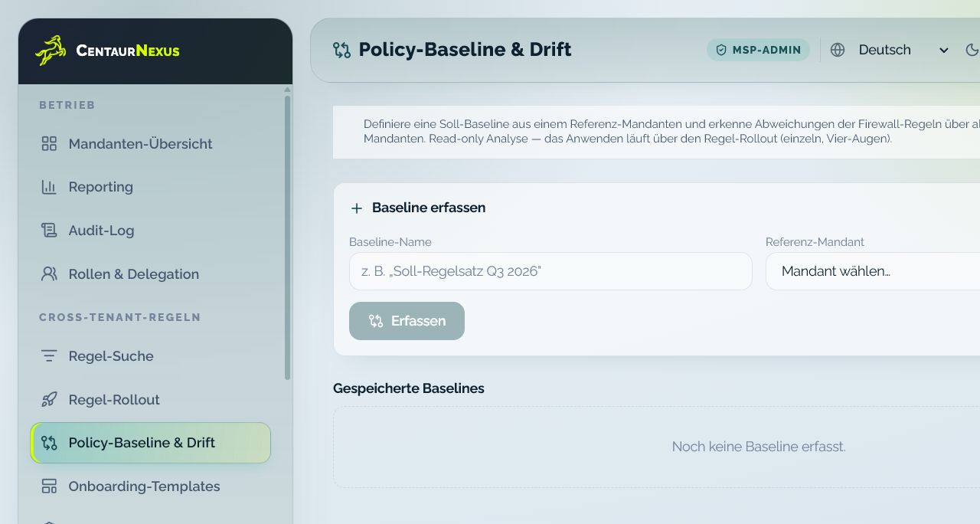Click the globe language icon
980x524 pixels.
[x=838, y=50]
